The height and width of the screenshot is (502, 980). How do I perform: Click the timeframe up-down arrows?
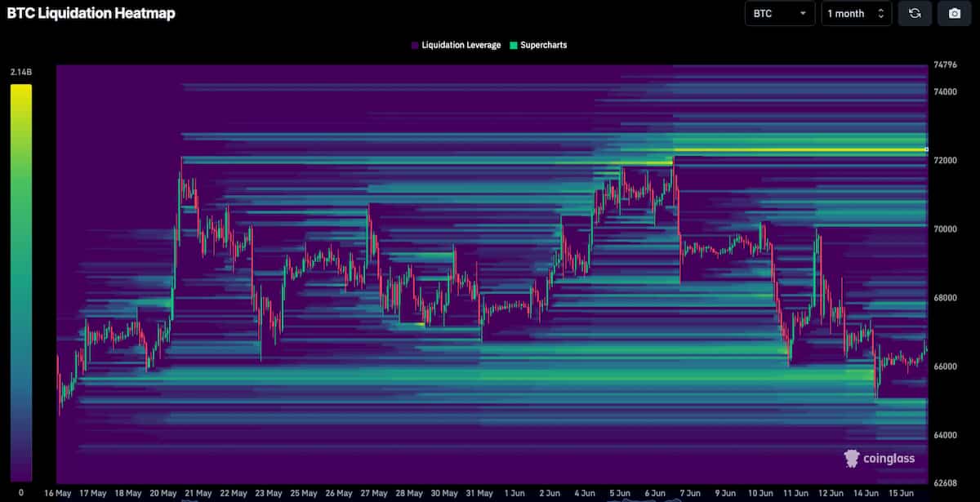[x=880, y=14]
